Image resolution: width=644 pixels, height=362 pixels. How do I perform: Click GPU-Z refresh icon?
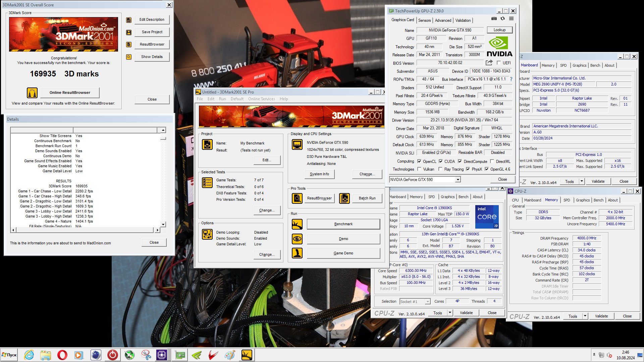[x=502, y=19]
